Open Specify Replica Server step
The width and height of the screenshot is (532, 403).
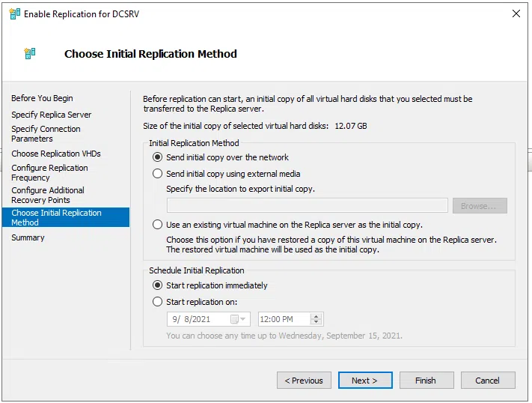[51, 115]
